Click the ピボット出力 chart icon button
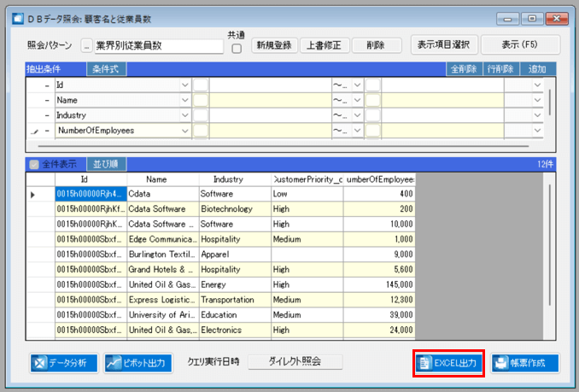The image size is (579, 392). tap(138, 363)
